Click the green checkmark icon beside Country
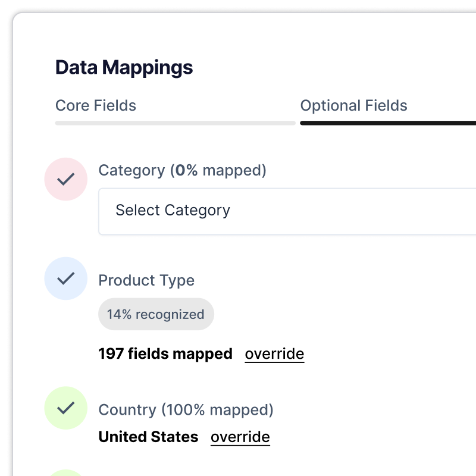 66,408
